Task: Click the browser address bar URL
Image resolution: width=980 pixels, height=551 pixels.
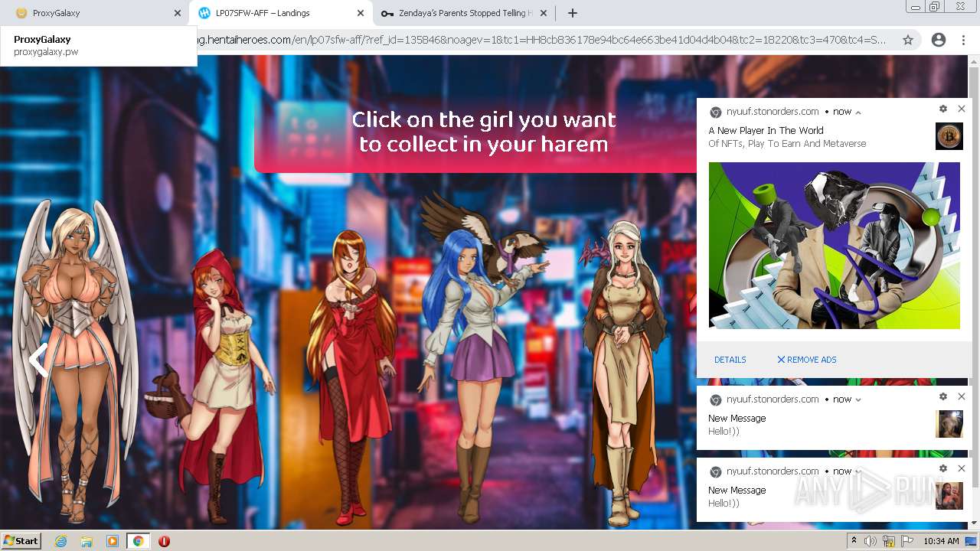Action: [542, 40]
